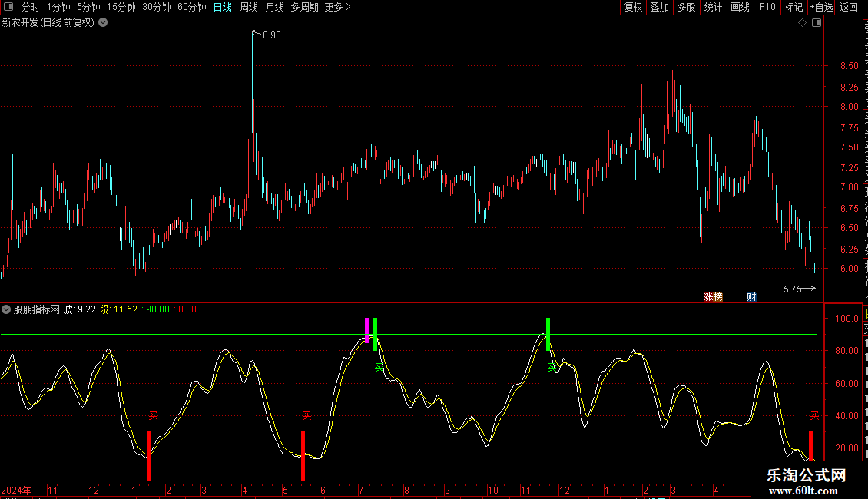This screenshot has width=868, height=499.
Task: Click the 新农开发(日线.前复权) chart title
Action: (x=48, y=23)
